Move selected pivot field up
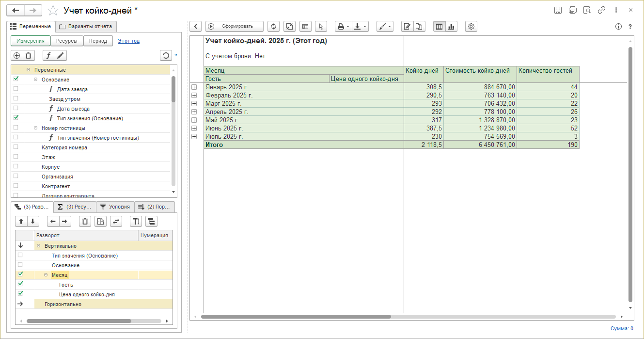 point(21,222)
